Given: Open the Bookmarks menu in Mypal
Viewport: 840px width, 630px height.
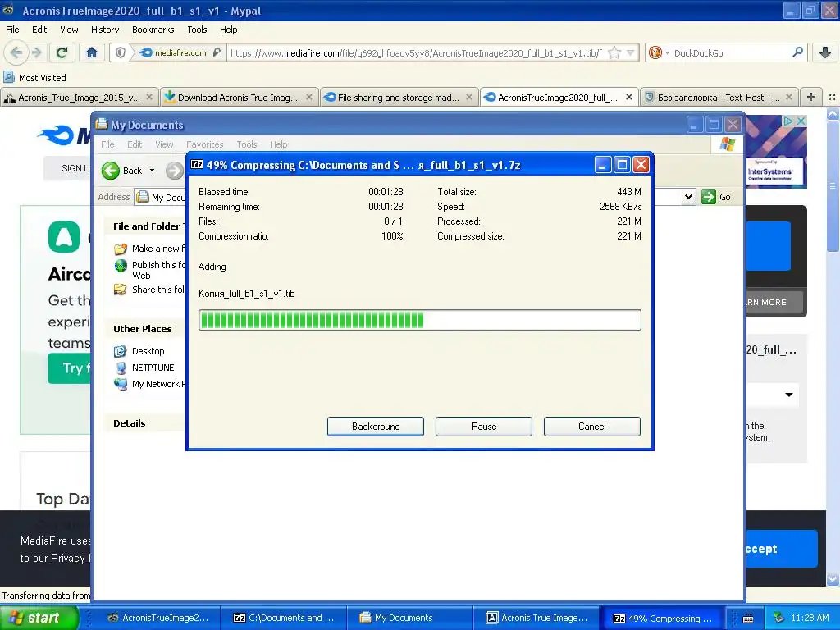Looking at the screenshot, I should (x=153, y=30).
